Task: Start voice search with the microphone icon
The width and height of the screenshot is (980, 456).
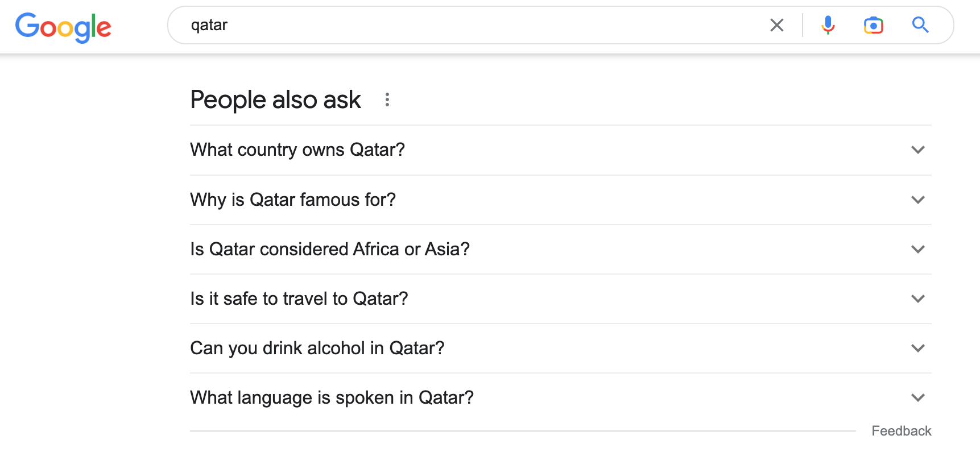Action: [828, 25]
